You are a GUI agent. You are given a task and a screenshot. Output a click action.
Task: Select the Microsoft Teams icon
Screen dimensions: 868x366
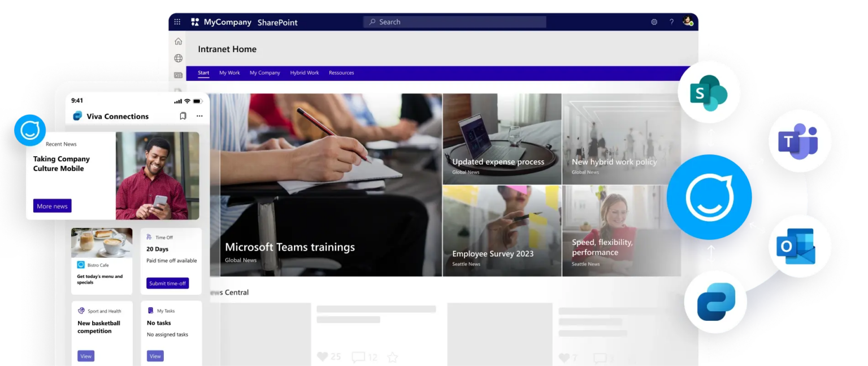(x=800, y=141)
